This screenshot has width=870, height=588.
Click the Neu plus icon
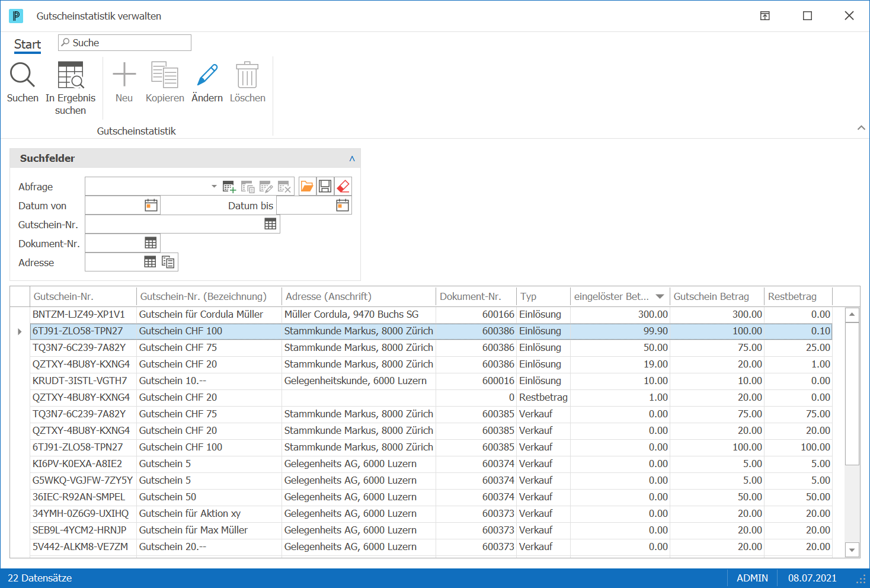(x=124, y=75)
